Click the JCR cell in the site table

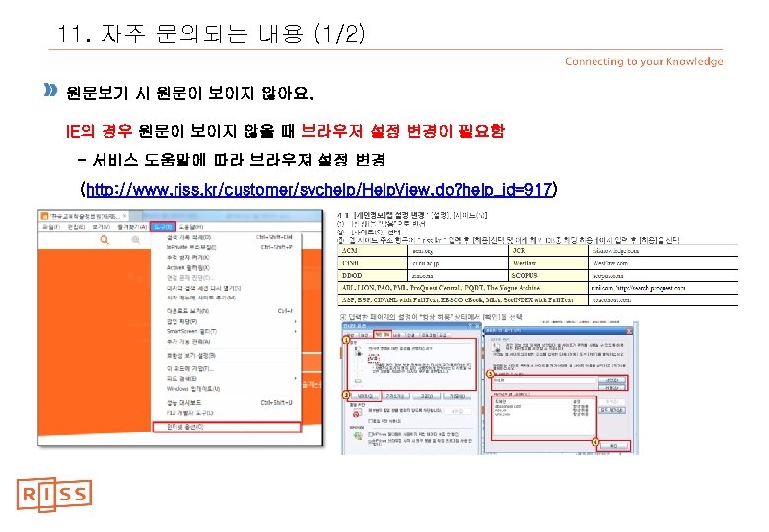(x=548, y=251)
